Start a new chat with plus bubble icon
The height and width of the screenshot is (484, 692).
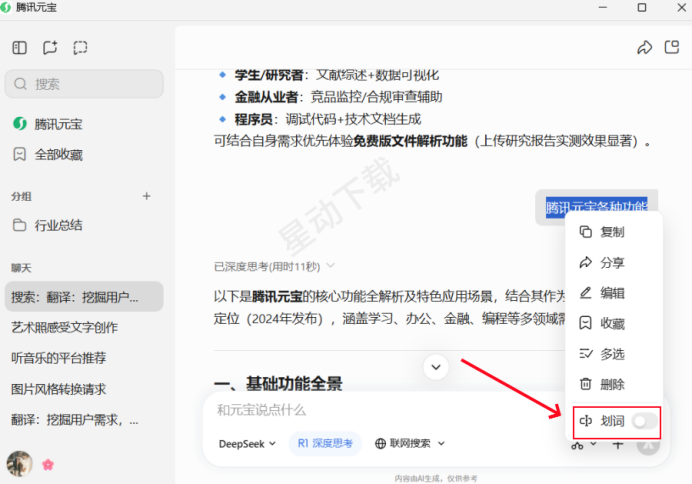tap(50, 47)
